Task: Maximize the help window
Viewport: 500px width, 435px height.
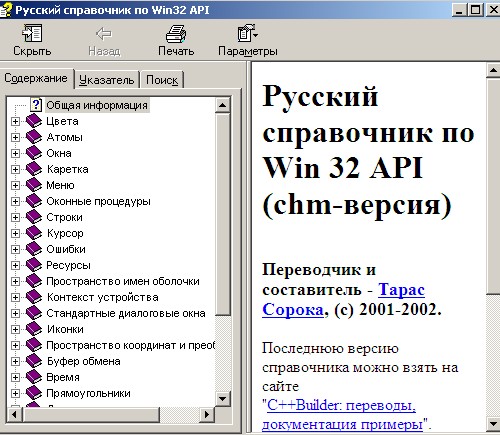Action: coord(475,10)
